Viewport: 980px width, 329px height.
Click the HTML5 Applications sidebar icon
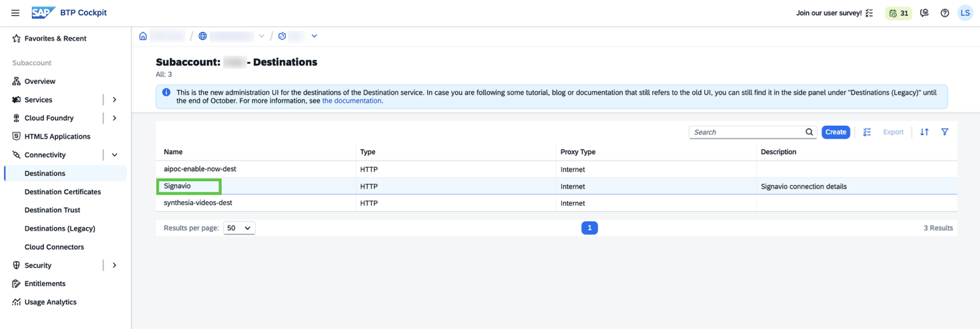[16, 137]
